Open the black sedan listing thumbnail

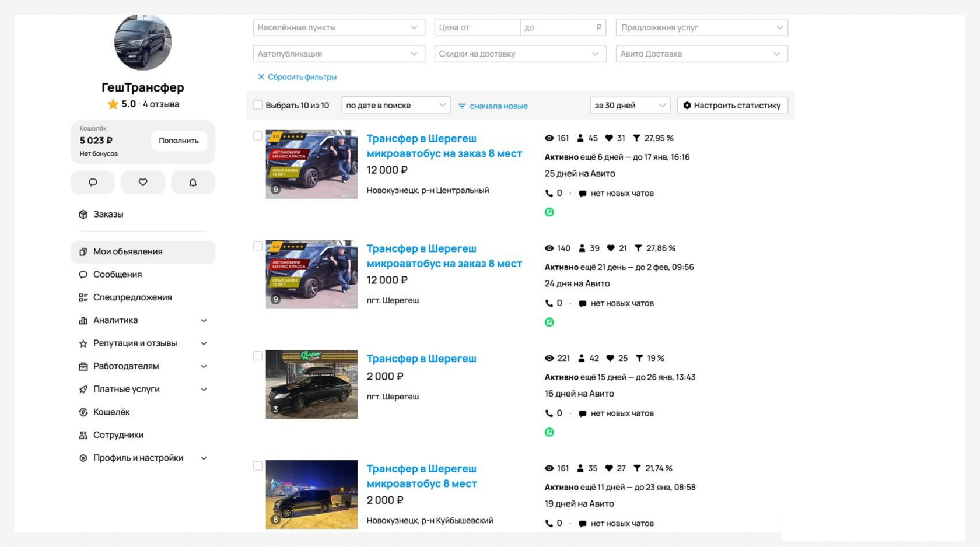(x=311, y=384)
